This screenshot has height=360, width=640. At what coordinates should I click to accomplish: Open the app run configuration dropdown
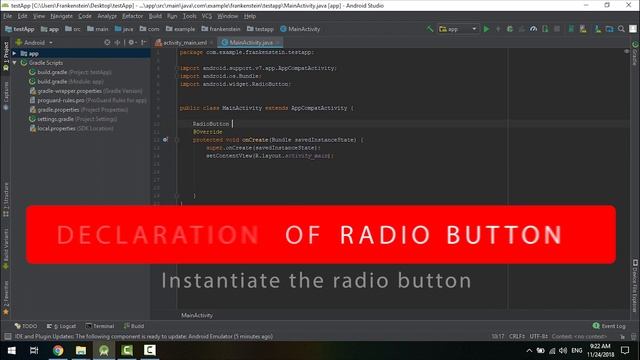[x=458, y=29]
